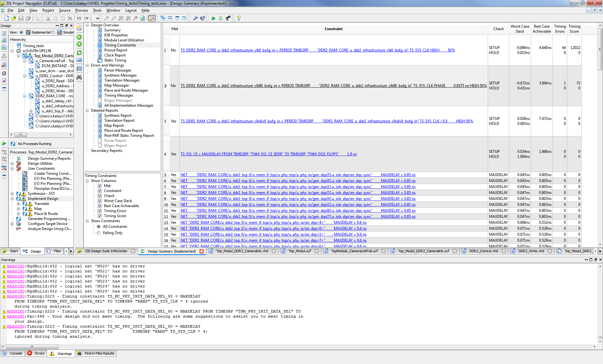Open the Process menu
603x364 pixels.
[81, 10]
